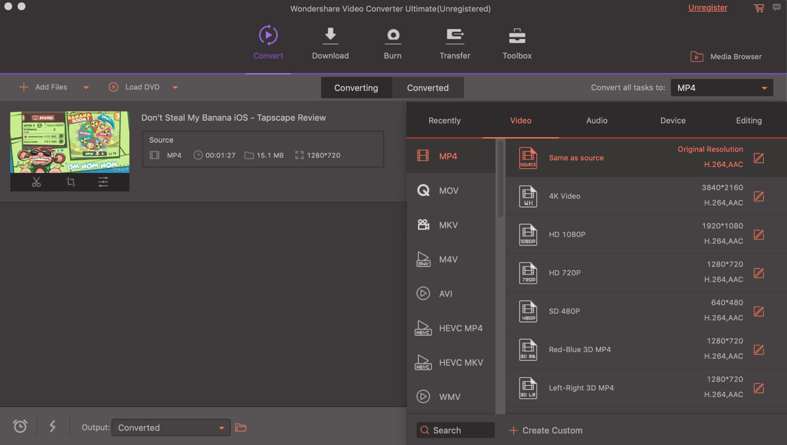Select HEVC MKV format

click(x=451, y=362)
